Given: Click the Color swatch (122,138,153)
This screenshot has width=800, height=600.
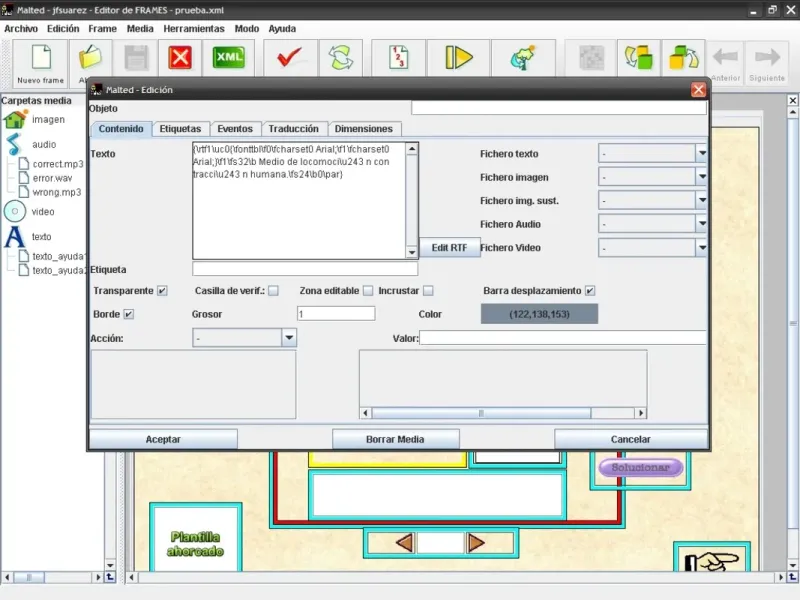Looking at the screenshot, I should 539,314.
